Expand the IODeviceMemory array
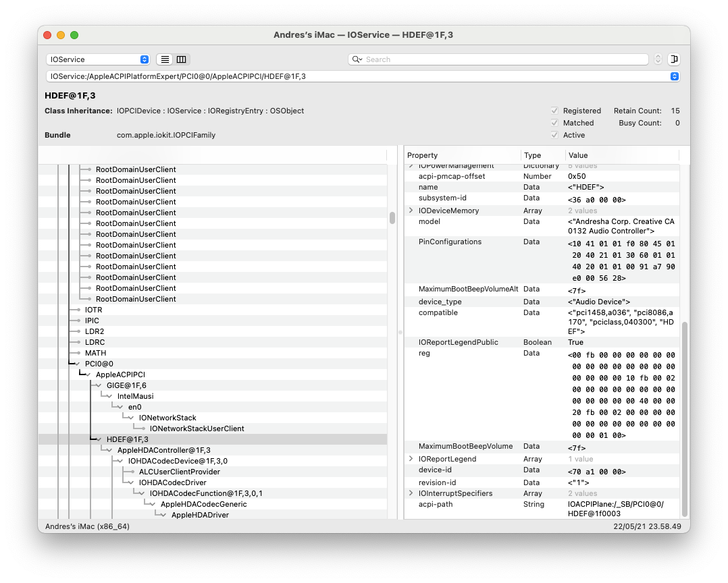The image size is (728, 583). coord(410,210)
